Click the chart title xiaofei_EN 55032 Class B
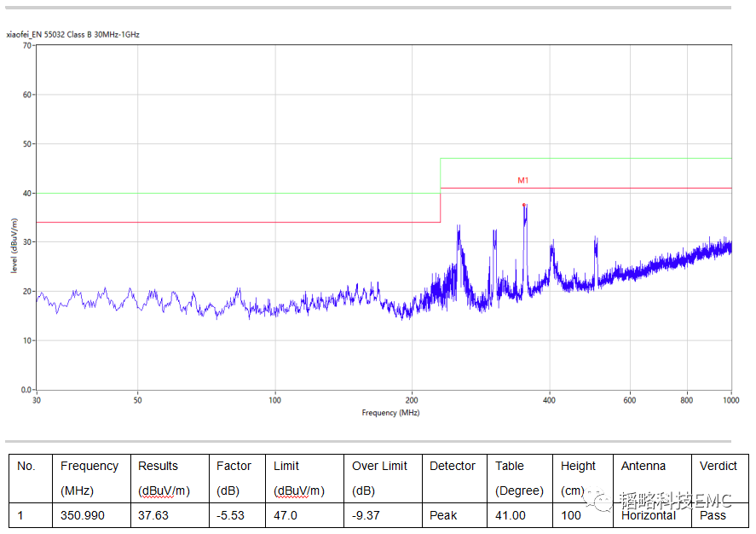The height and width of the screenshot is (534, 756). 72,35
